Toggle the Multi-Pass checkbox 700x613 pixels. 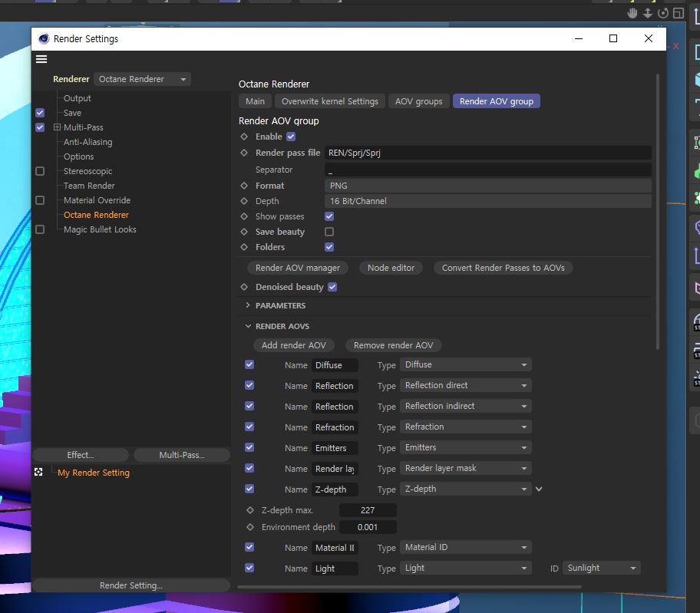pos(40,127)
